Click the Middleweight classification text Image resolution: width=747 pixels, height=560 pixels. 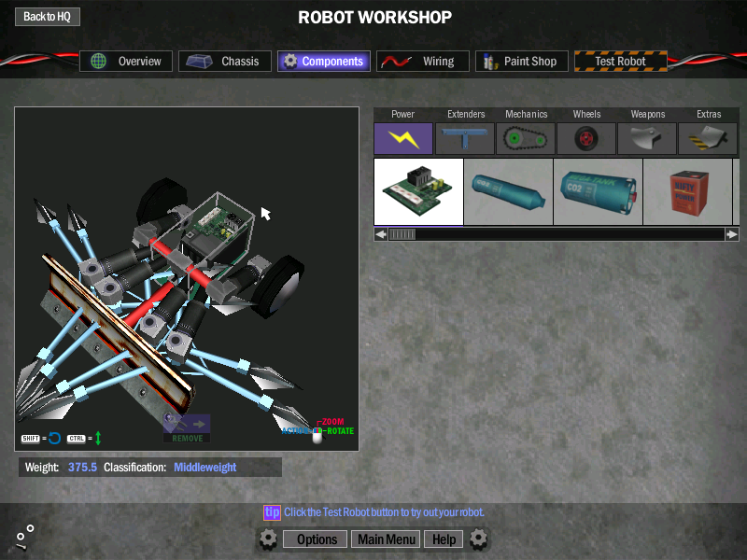pyautogui.click(x=204, y=468)
